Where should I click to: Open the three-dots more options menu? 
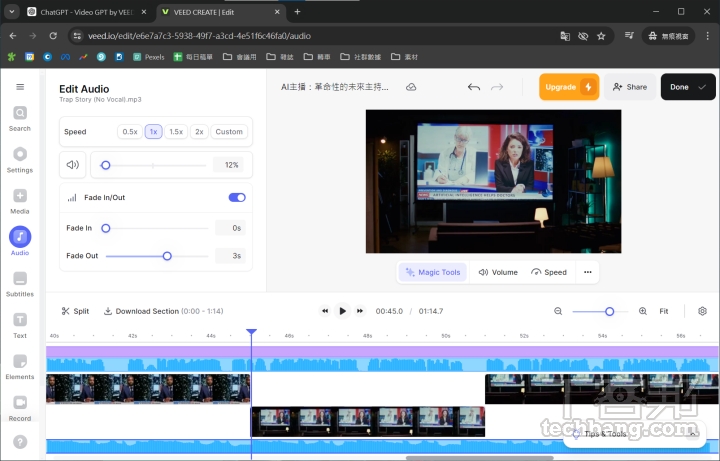click(x=588, y=272)
